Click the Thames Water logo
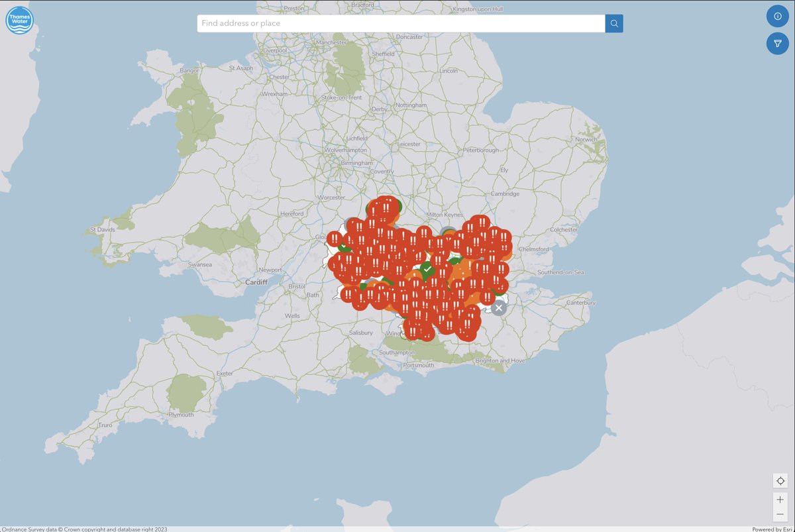The height and width of the screenshot is (532, 795). click(x=19, y=20)
